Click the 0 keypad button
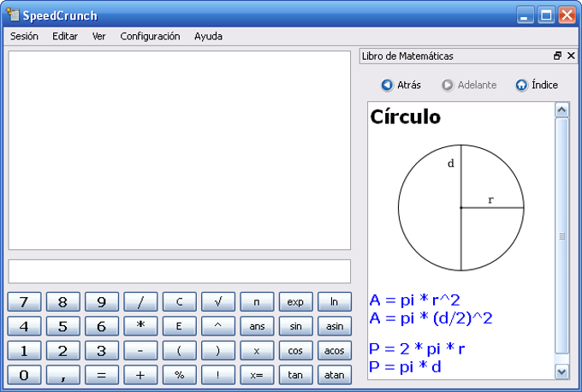 tap(24, 375)
